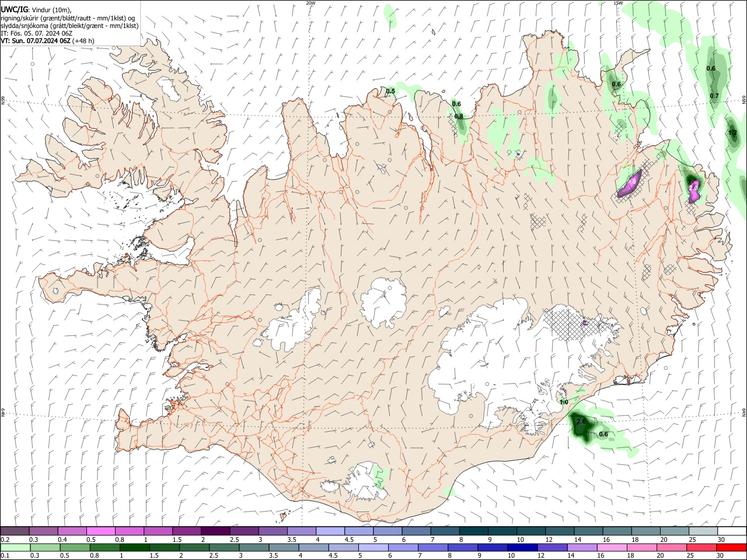
Task: Click the initial time line 'IT: Fös. 05. 07. 2024 06Z'
Action: click(37, 33)
